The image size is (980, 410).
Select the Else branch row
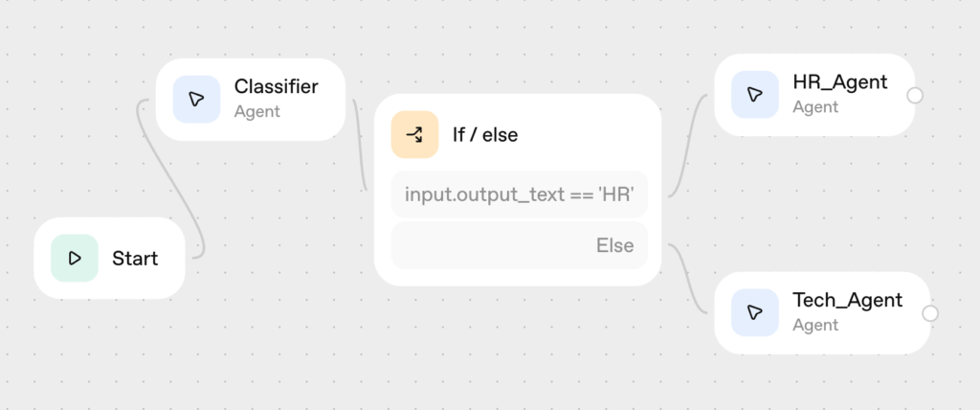click(x=520, y=245)
